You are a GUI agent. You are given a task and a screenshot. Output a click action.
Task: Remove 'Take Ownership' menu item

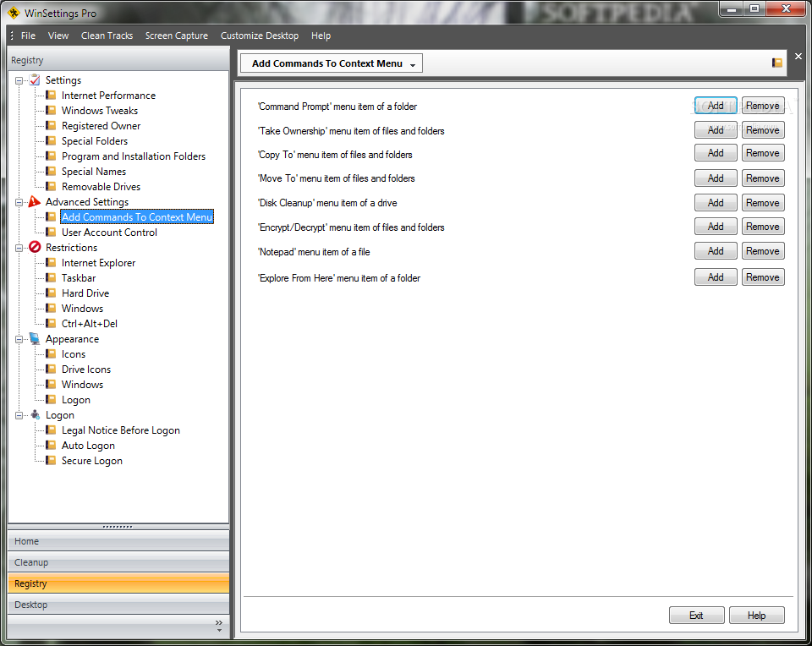pyautogui.click(x=763, y=130)
